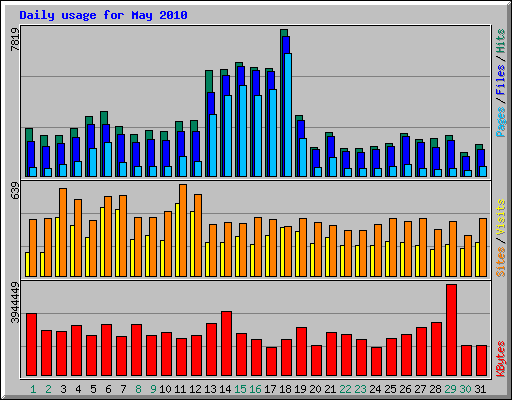Click the red KBytes bar for day 14
The width and height of the screenshot is (512, 400).
[227, 344]
